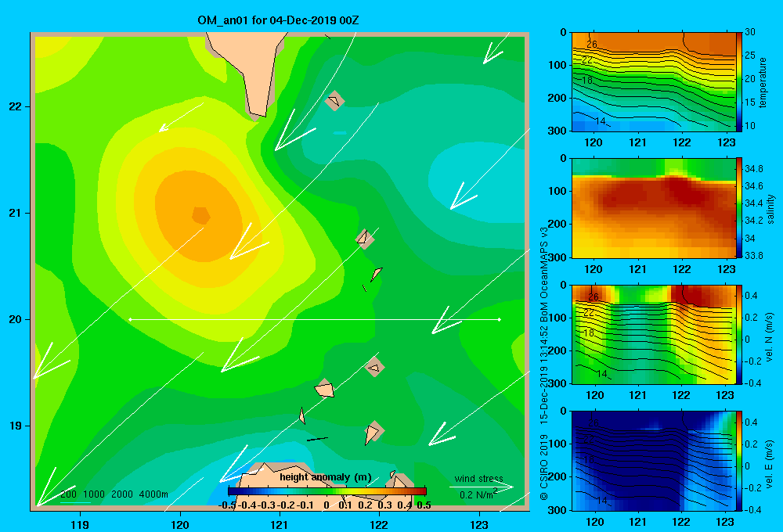Click the 'temperature' vertical axis label
The image size is (783, 532).
(x=763, y=82)
